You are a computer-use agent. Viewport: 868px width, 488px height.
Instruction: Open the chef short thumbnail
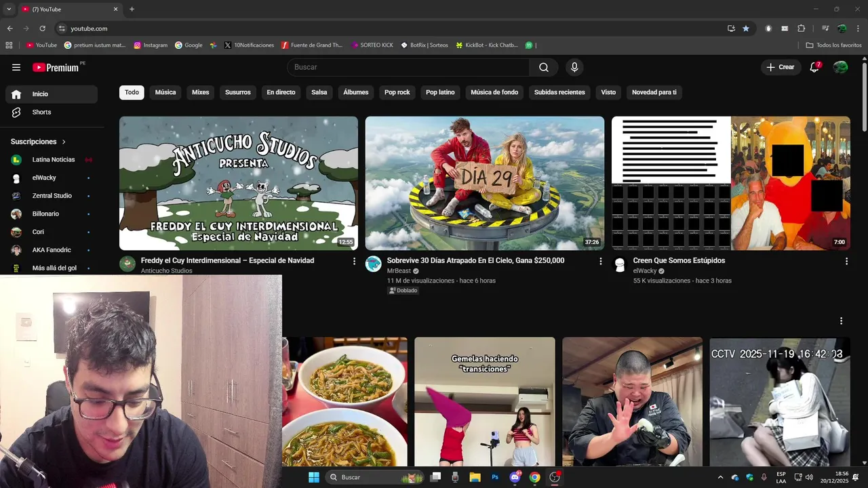(x=632, y=402)
